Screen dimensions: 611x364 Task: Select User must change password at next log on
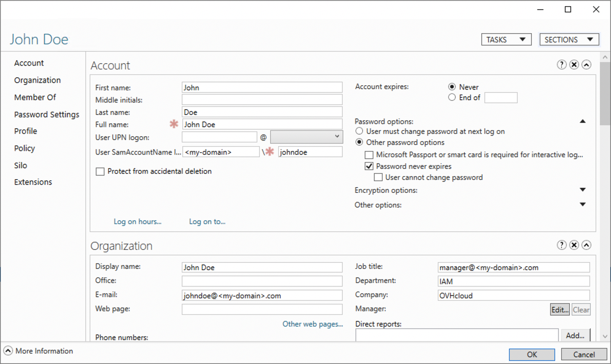(359, 131)
